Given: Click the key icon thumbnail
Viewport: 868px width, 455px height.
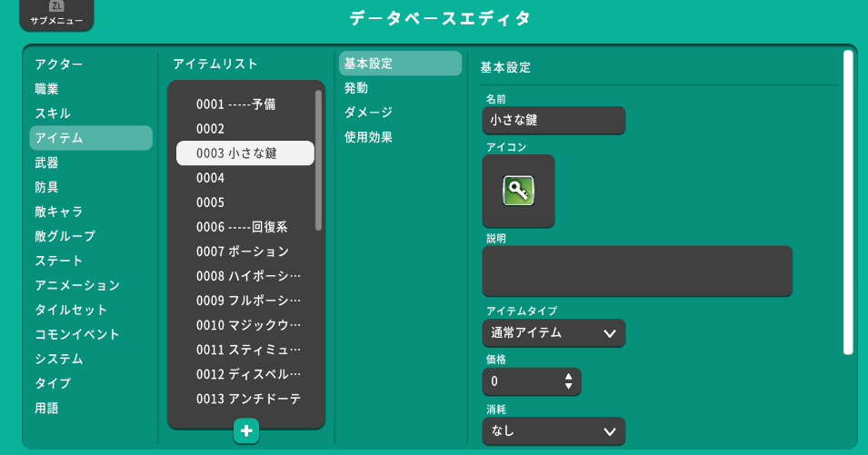Looking at the screenshot, I should (x=518, y=191).
